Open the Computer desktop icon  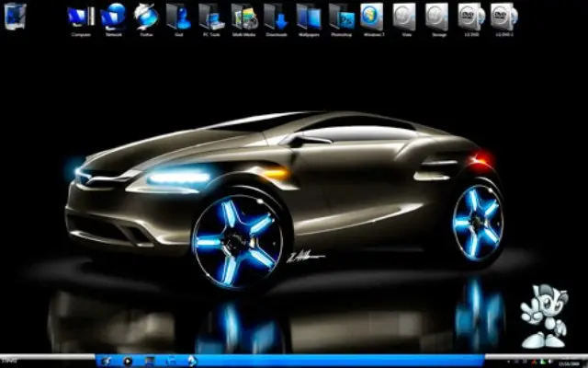[x=81, y=19]
